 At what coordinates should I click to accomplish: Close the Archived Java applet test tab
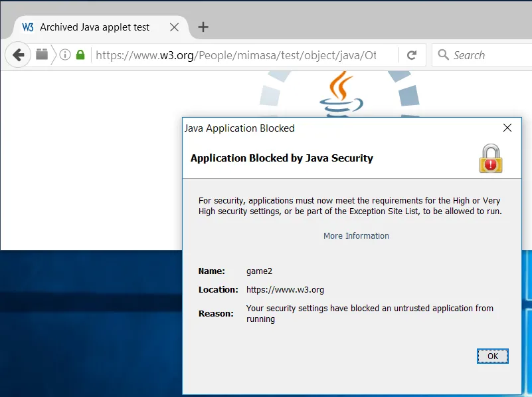coord(174,27)
